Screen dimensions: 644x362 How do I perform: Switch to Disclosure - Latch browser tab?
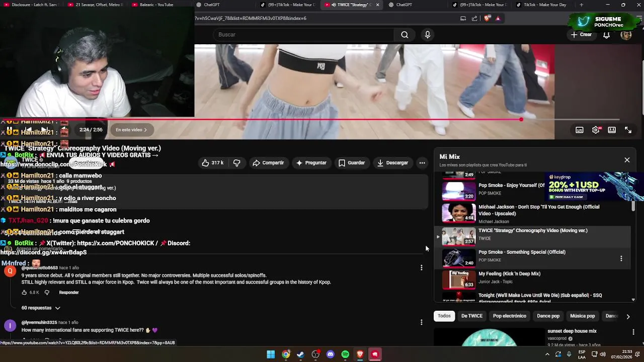[31, 5]
